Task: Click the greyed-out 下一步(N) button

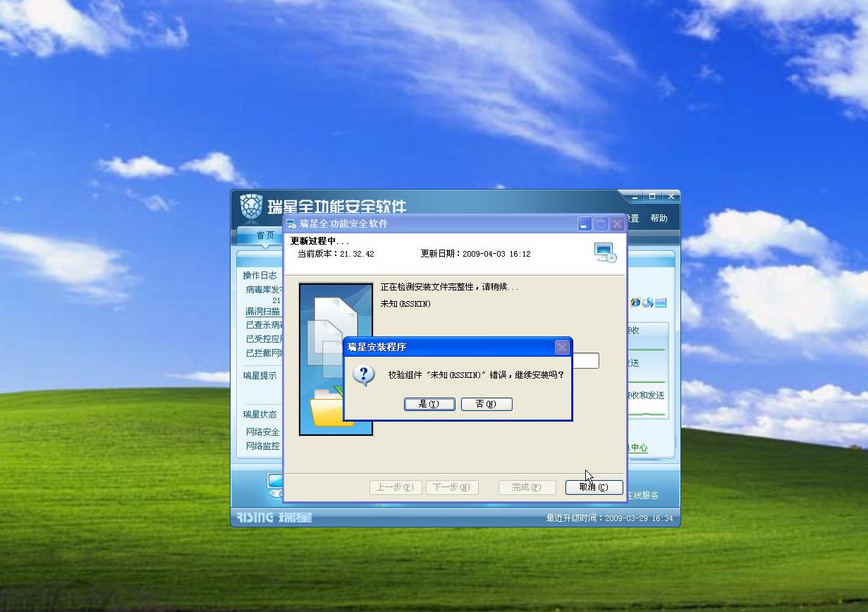Action: pos(452,487)
